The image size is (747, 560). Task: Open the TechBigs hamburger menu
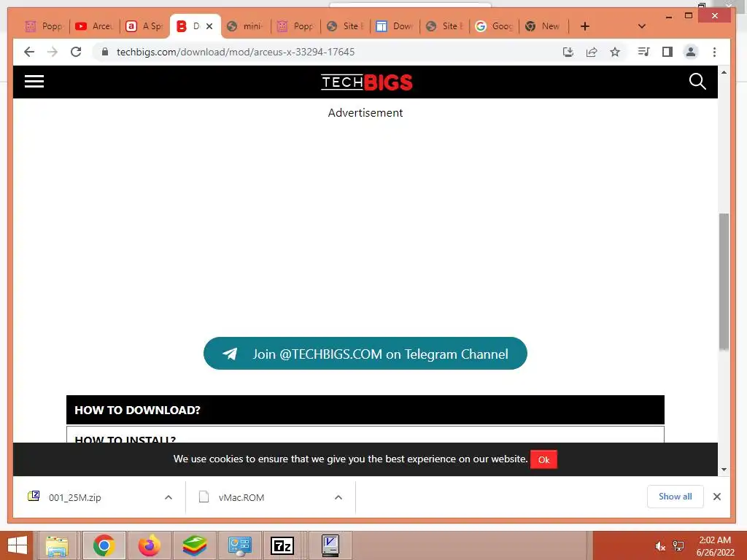point(34,82)
